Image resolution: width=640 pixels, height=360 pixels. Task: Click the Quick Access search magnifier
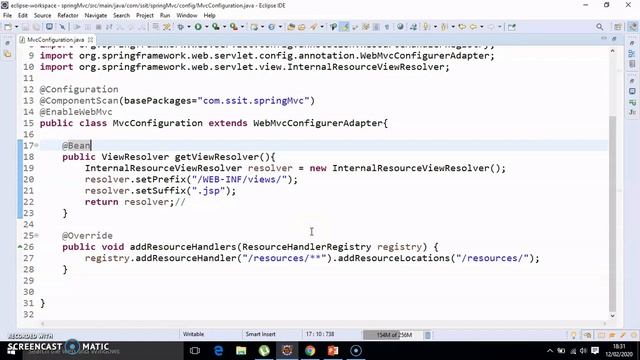click(600, 27)
